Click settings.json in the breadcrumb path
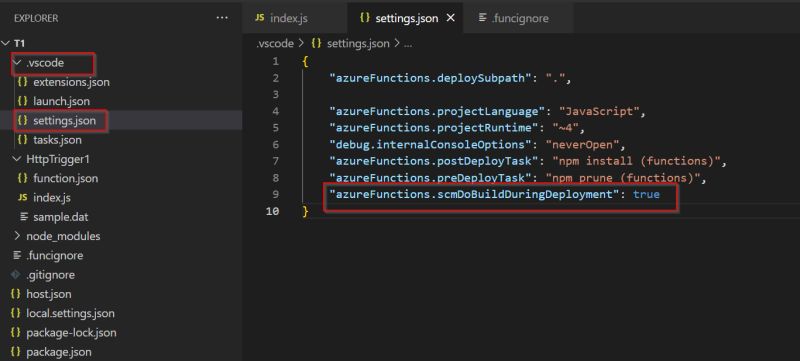Screen dimensions: 800x361 pos(358,44)
